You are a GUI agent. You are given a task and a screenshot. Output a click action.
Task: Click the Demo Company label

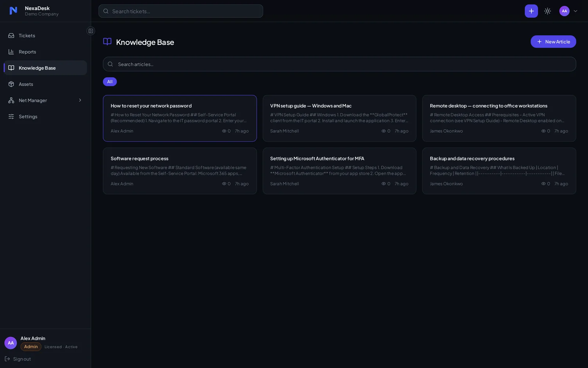click(42, 14)
